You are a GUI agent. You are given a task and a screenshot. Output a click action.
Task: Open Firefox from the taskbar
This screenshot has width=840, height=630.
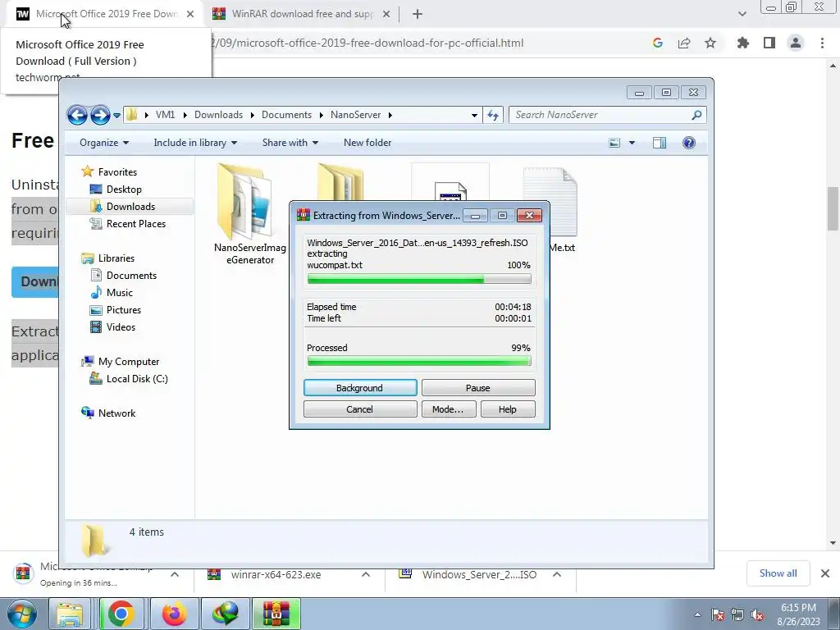tap(174, 614)
